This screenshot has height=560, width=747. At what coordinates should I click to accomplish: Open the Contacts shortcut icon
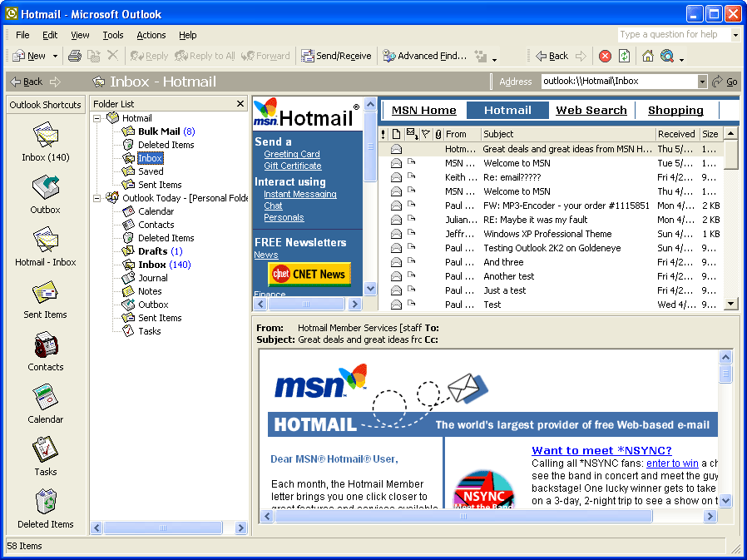tap(46, 346)
